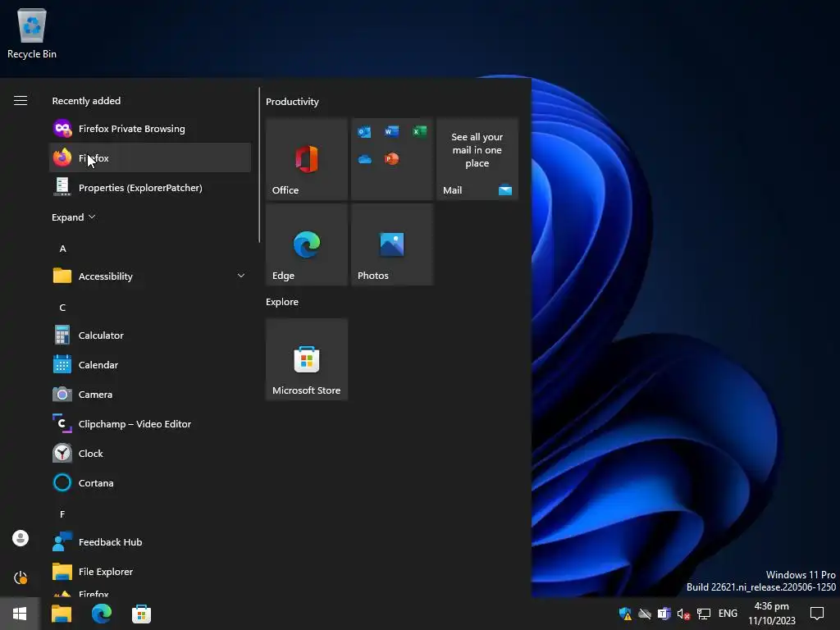Image resolution: width=840 pixels, height=630 pixels.
Task: Open the user account button
Action: [21, 538]
